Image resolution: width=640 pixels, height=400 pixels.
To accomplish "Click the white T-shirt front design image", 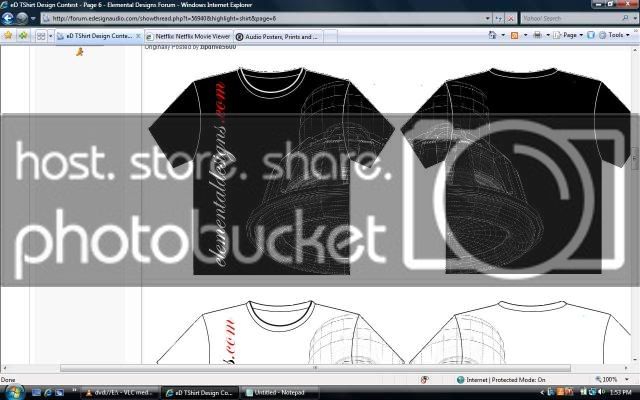I will pos(280,332).
